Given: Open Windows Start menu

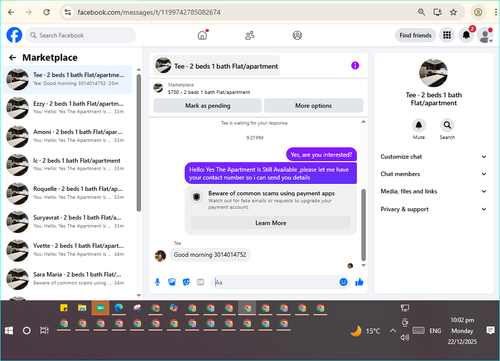Looking at the screenshot, I should coord(9,331).
